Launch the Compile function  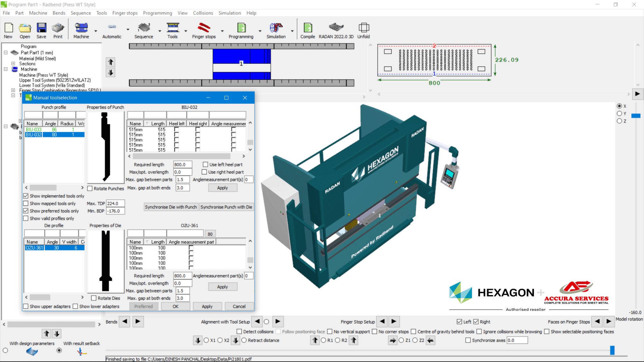click(308, 30)
